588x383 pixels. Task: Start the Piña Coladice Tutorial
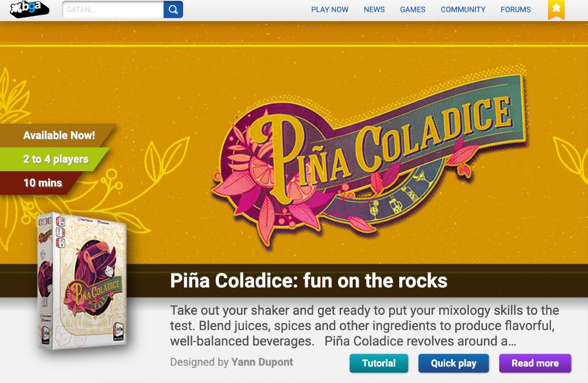pyautogui.click(x=379, y=363)
